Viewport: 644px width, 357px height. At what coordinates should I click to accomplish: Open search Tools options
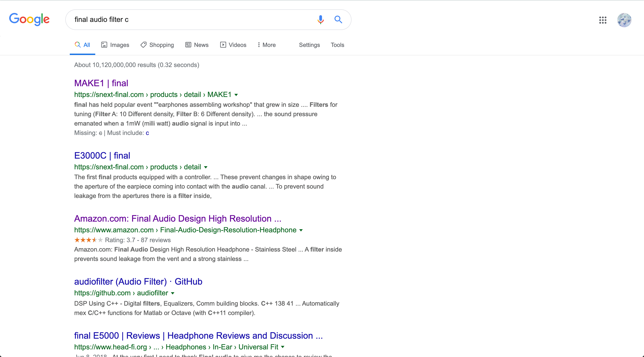(x=337, y=45)
